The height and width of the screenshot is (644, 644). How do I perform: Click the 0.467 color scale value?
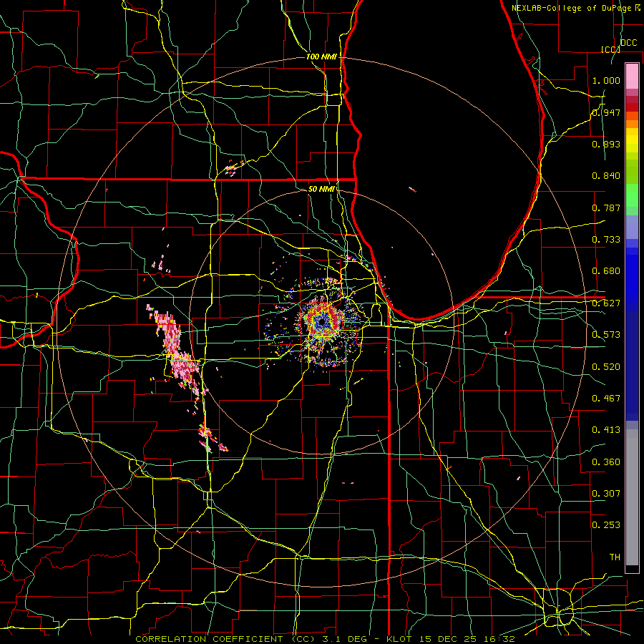pos(606,399)
